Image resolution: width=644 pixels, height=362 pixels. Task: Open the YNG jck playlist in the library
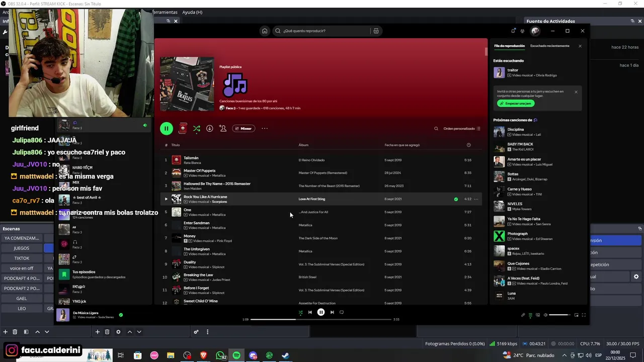[x=104, y=302]
